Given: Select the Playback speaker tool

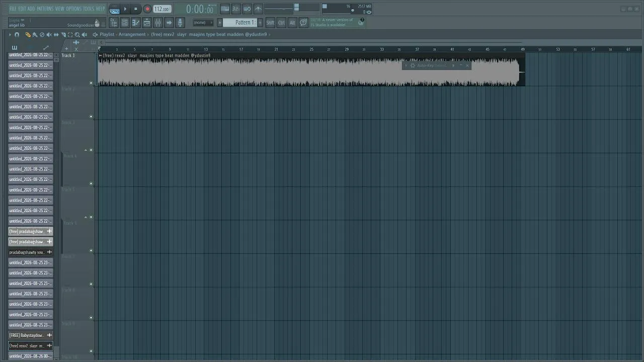Looking at the screenshot, I should (x=84, y=35).
